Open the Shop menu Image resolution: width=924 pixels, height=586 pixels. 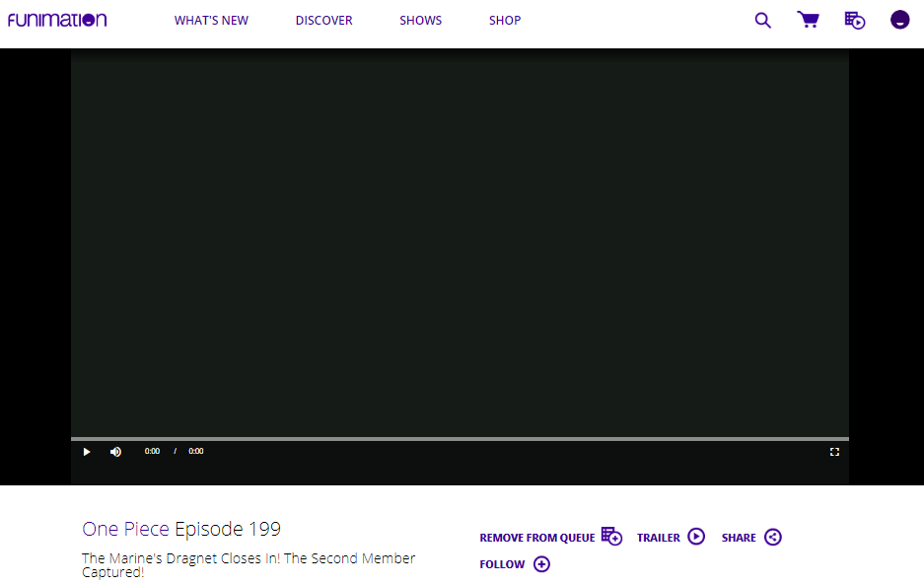coord(505,20)
